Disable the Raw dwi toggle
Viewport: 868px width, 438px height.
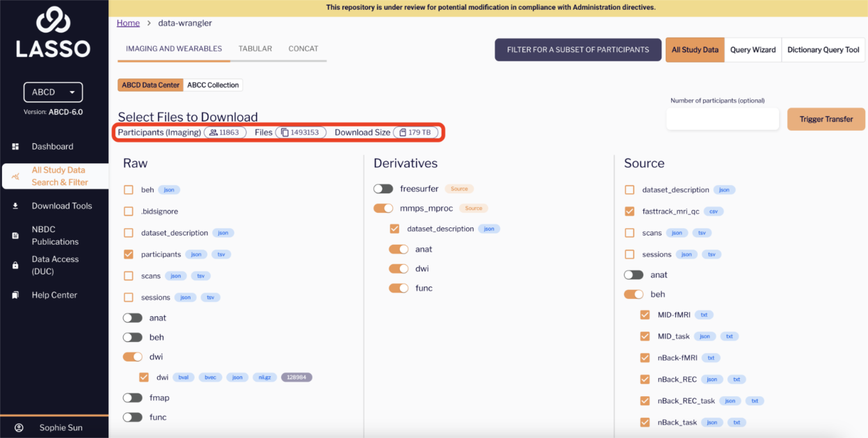(x=132, y=357)
